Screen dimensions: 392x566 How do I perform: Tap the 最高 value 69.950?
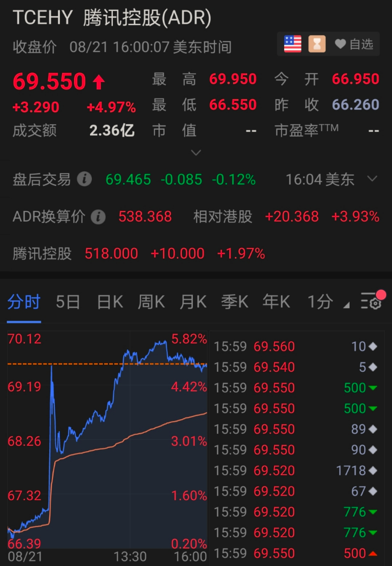point(233,79)
